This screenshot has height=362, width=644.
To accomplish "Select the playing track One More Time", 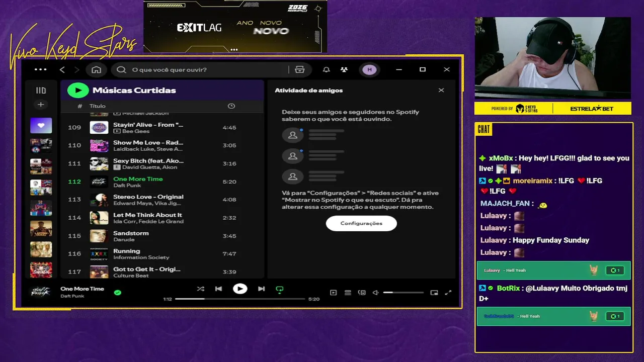I will (163, 182).
